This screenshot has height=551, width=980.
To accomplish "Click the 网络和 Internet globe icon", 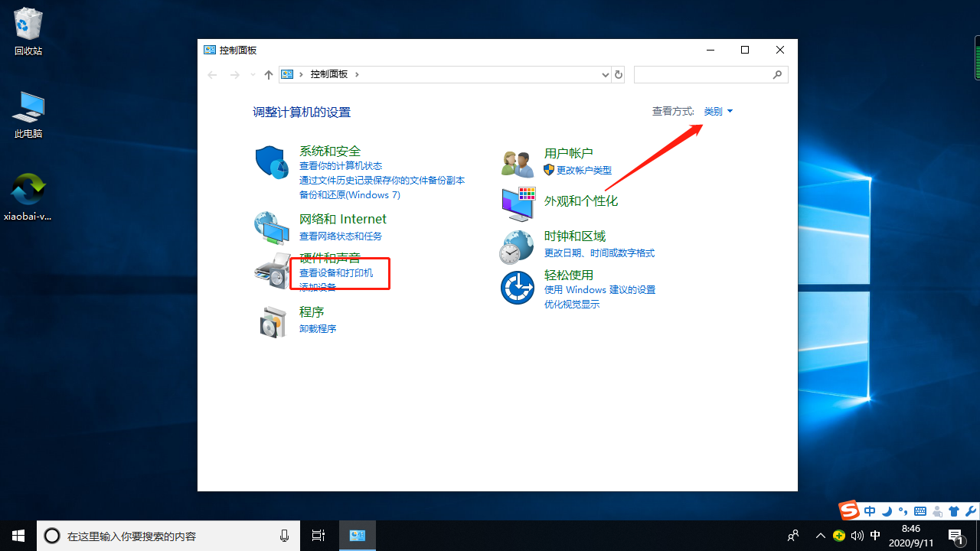I will (271, 227).
